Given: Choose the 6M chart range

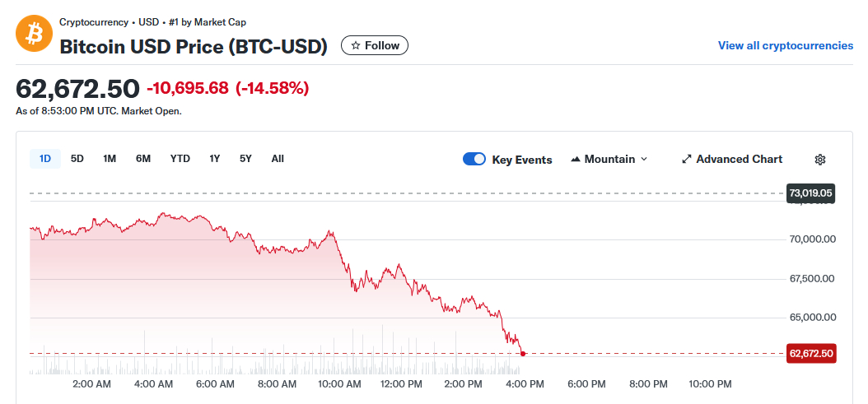Looking at the screenshot, I should tap(143, 159).
